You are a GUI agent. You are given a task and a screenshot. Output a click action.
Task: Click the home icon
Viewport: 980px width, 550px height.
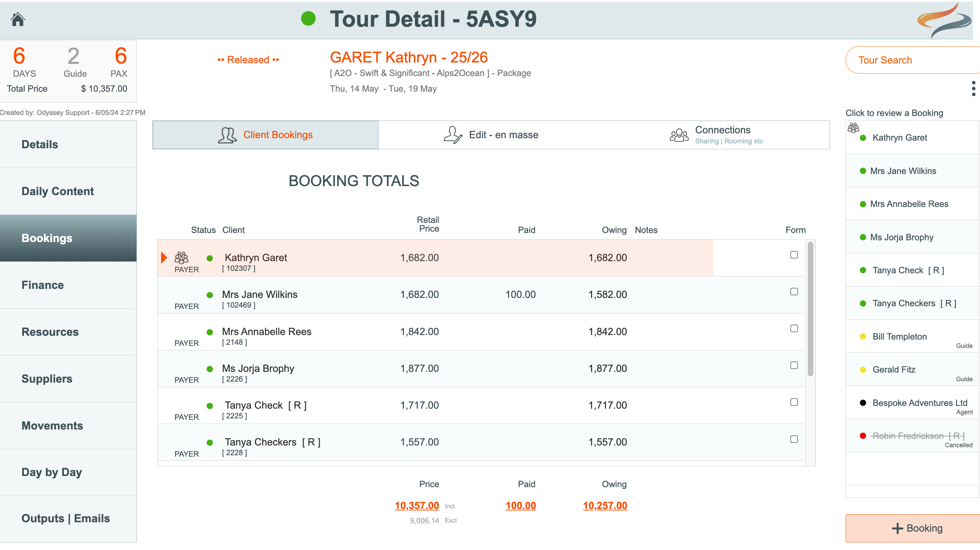(x=17, y=19)
